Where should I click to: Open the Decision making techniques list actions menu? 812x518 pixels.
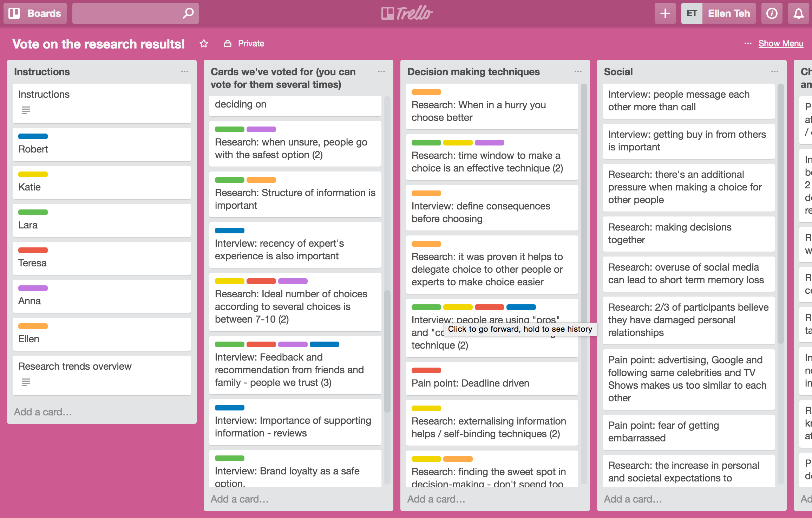[x=578, y=72]
